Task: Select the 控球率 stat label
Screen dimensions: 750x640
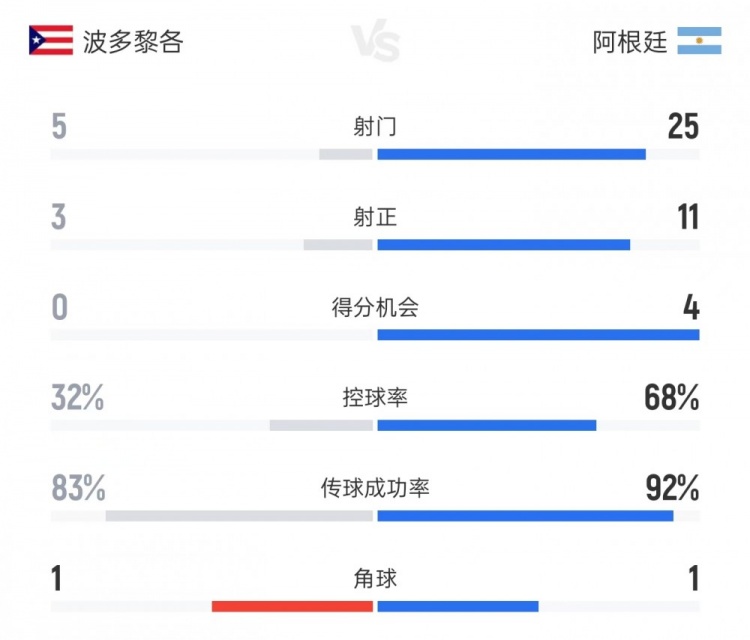Action: click(375, 397)
